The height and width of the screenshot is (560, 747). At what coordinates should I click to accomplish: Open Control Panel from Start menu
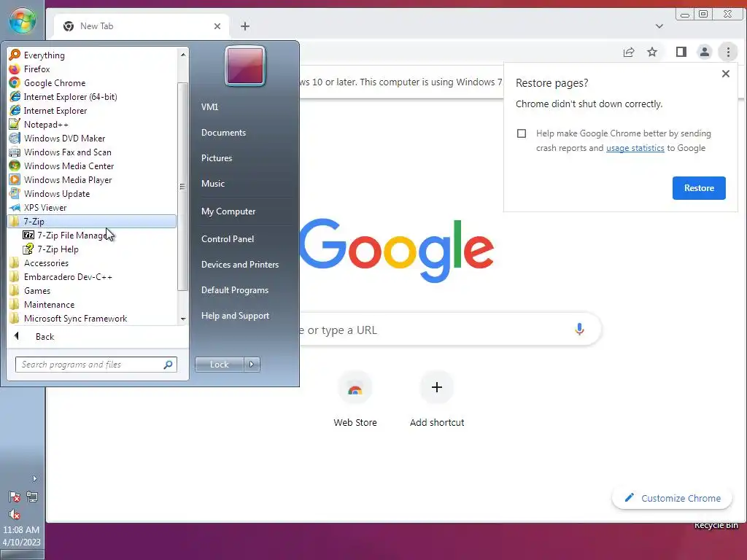[x=228, y=239]
